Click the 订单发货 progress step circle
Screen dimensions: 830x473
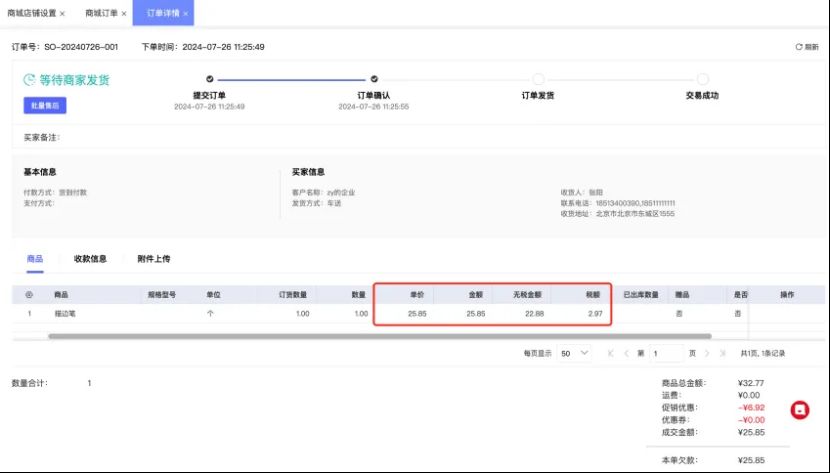point(538,79)
